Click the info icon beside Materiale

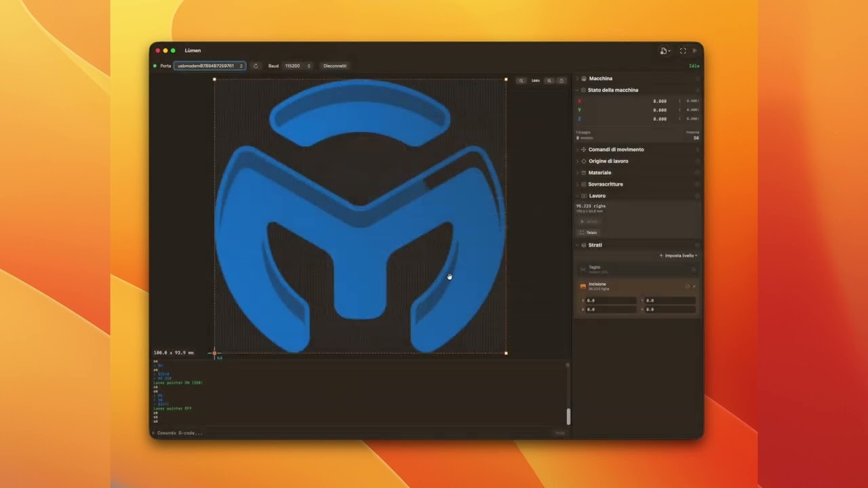point(697,173)
